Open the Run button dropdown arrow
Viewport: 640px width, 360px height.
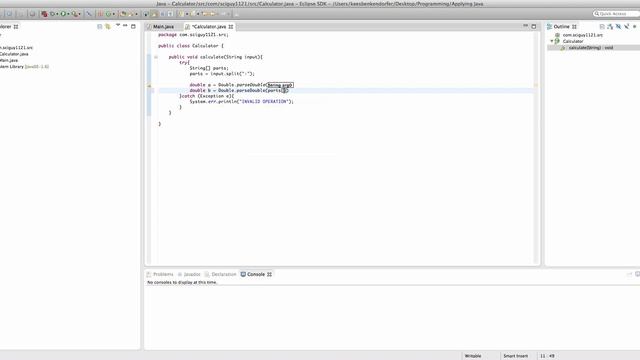68,14
